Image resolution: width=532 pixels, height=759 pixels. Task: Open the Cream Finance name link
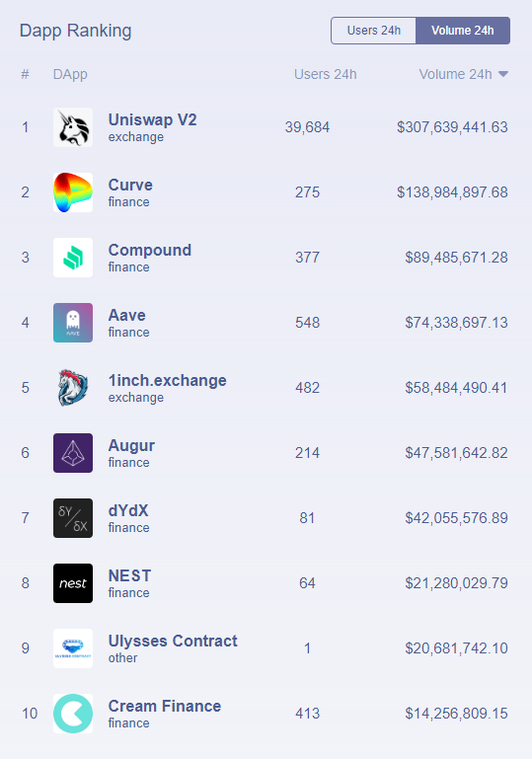coord(165,706)
